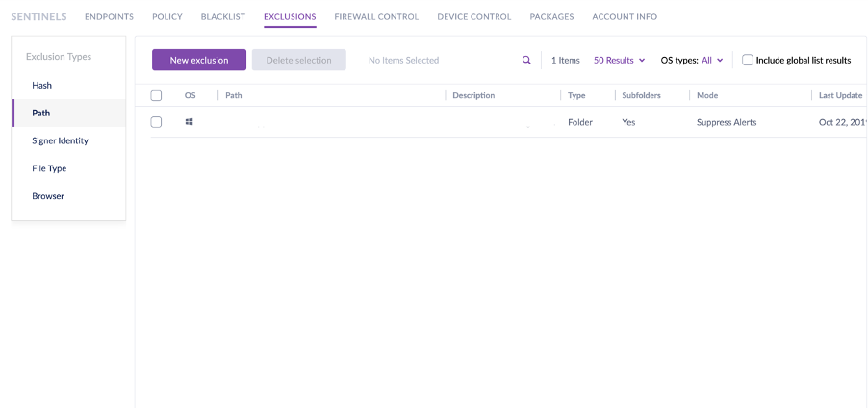This screenshot has height=408, width=868.
Task: Open the Policy tab
Action: [x=167, y=16]
